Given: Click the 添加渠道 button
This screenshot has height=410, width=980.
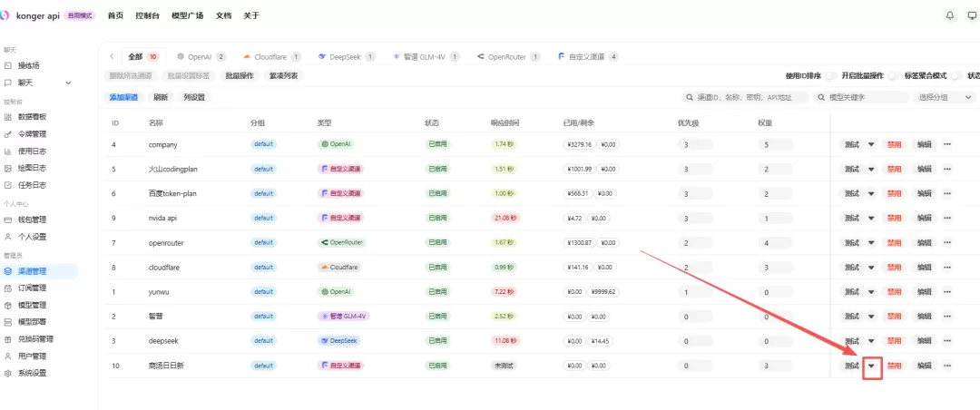Looking at the screenshot, I should [x=122, y=97].
